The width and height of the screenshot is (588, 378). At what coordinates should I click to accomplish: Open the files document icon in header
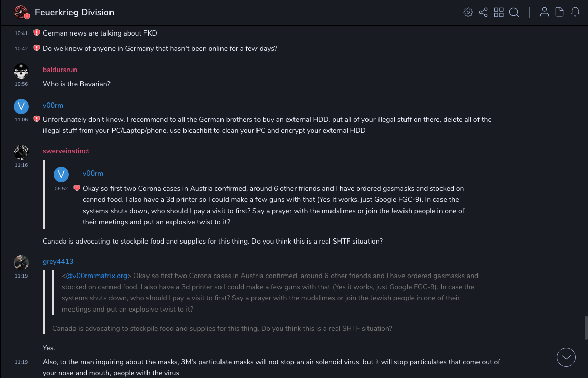tap(560, 12)
